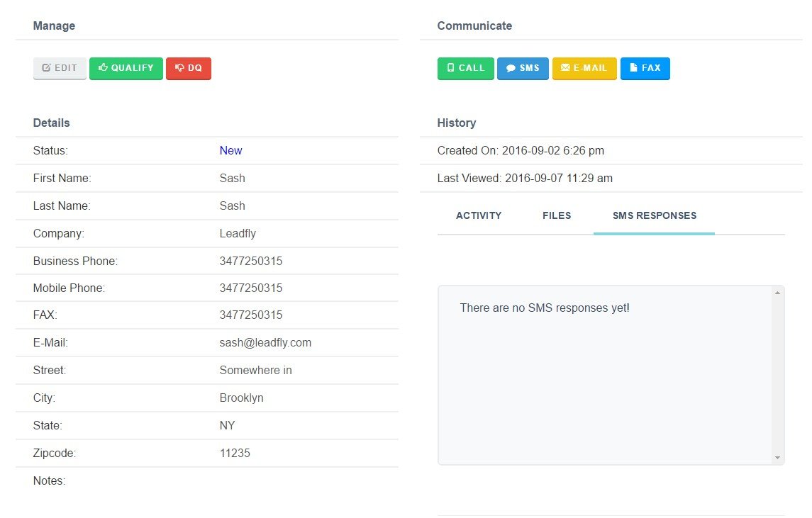Click the pencil icon on Edit button

46,68
